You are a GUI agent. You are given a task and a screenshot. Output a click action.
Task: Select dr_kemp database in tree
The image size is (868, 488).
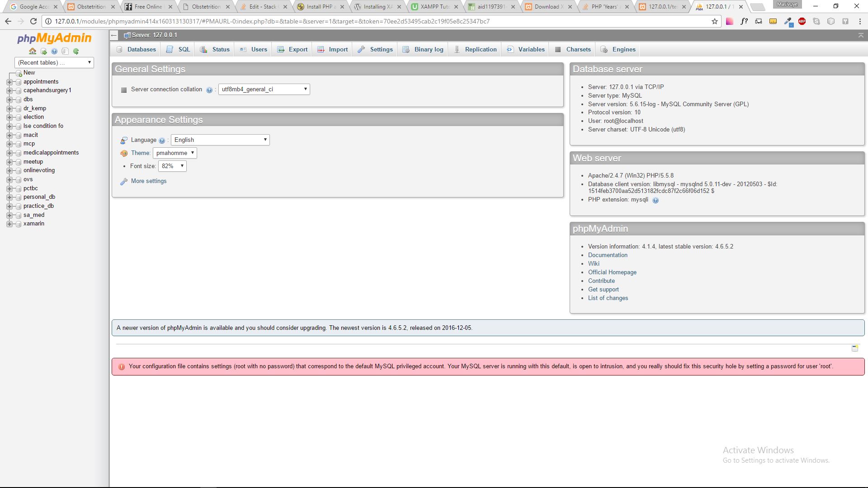pyautogui.click(x=35, y=108)
